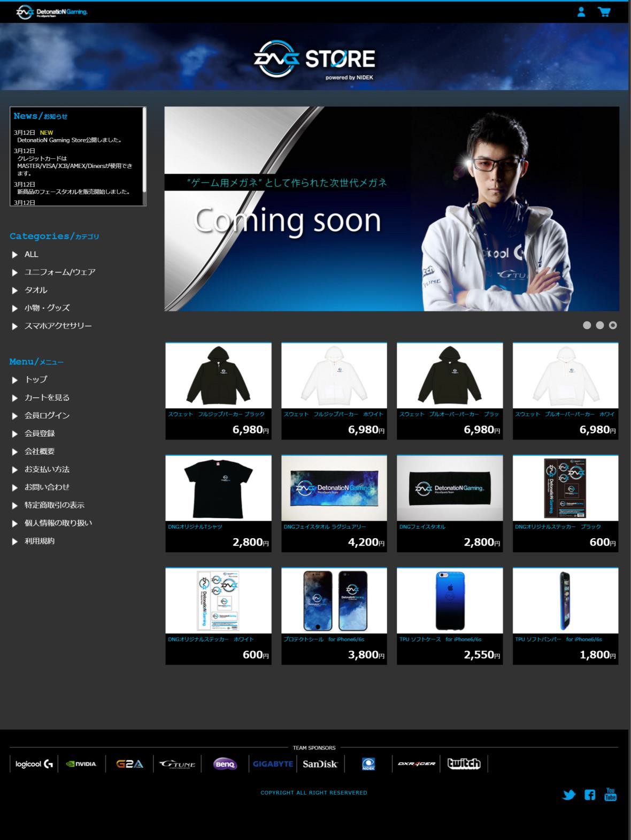Click the DetonatioN Gaming header logo
631x840 pixels.
[52, 12]
